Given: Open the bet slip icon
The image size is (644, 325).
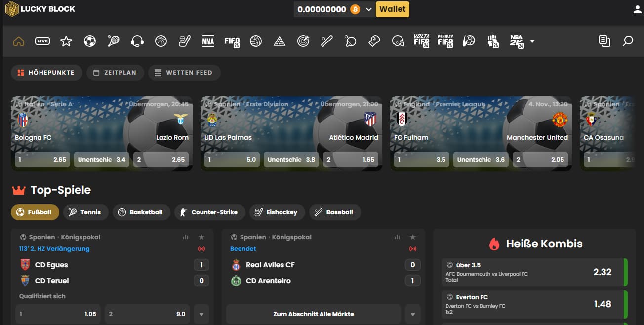Looking at the screenshot, I should (x=604, y=41).
